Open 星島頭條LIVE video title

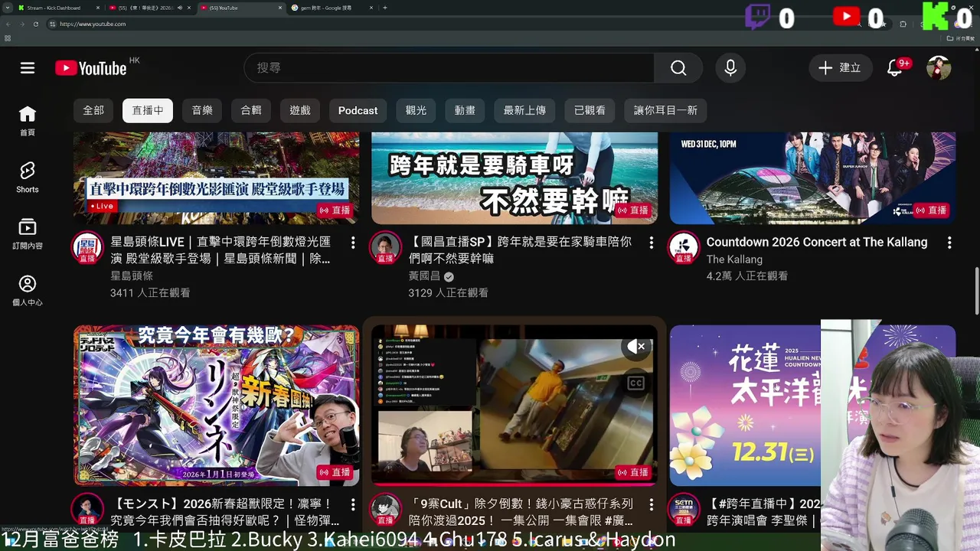click(x=220, y=250)
